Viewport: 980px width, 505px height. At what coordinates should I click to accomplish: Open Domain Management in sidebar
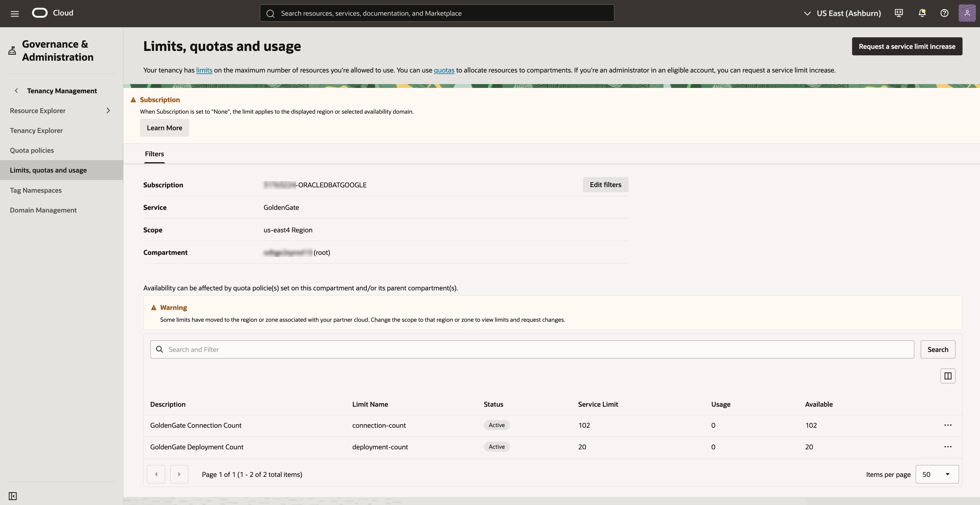coord(43,210)
